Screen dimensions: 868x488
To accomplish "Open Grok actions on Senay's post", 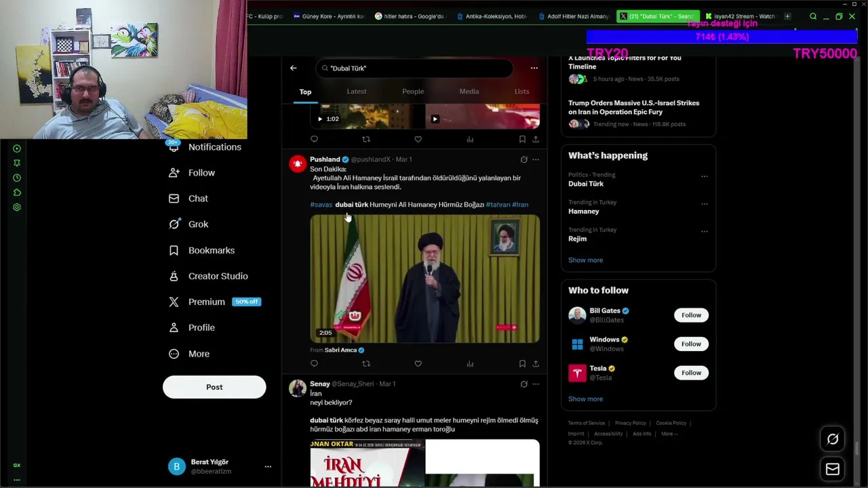I will click(524, 384).
